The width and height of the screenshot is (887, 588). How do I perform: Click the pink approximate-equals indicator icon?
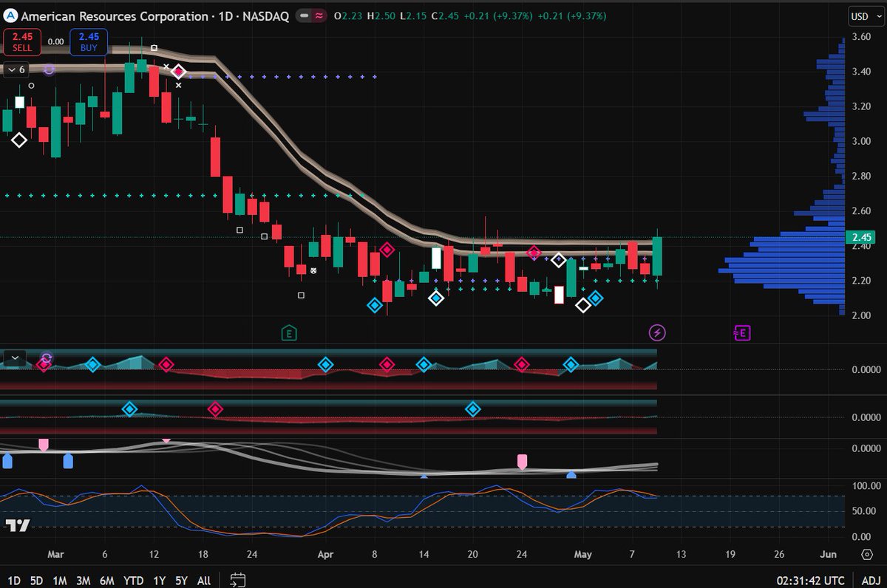319,16
